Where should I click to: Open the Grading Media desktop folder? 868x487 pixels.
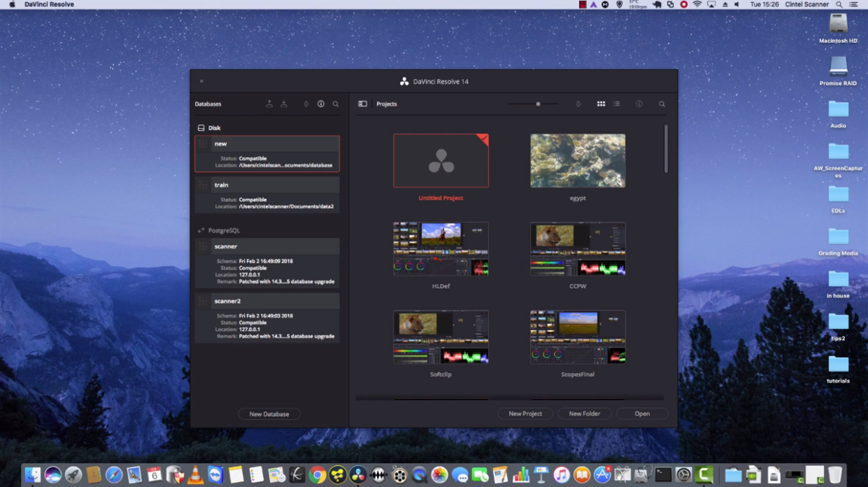click(838, 241)
